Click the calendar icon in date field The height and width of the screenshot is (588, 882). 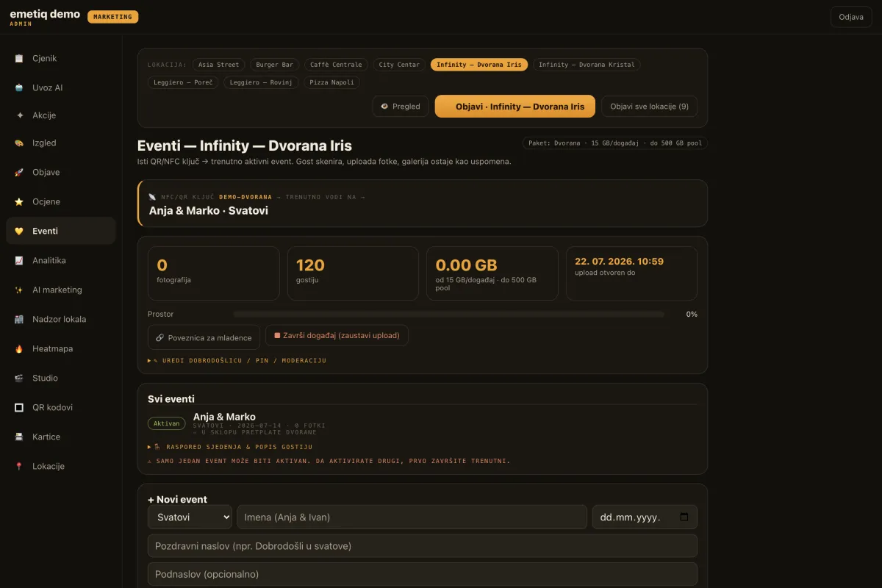[x=684, y=517]
